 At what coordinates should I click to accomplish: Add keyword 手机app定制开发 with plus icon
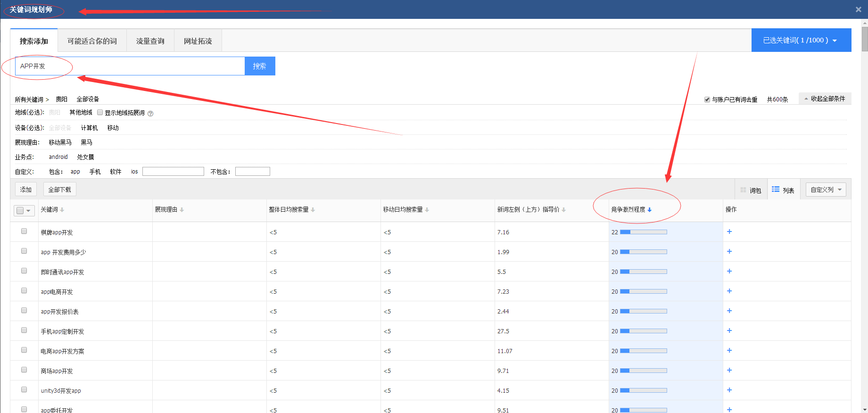(x=729, y=330)
